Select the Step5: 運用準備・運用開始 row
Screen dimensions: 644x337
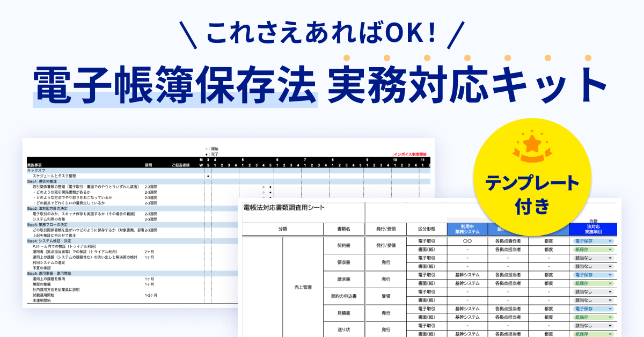[133, 273]
